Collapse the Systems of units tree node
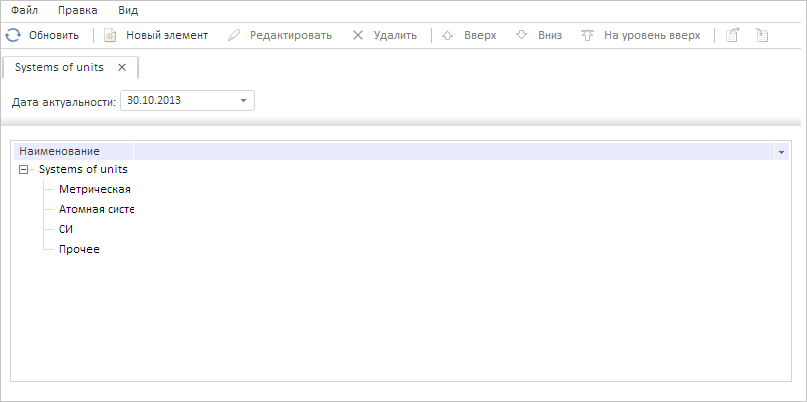The height and width of the screenshot is (402, 807). [24, 169]
